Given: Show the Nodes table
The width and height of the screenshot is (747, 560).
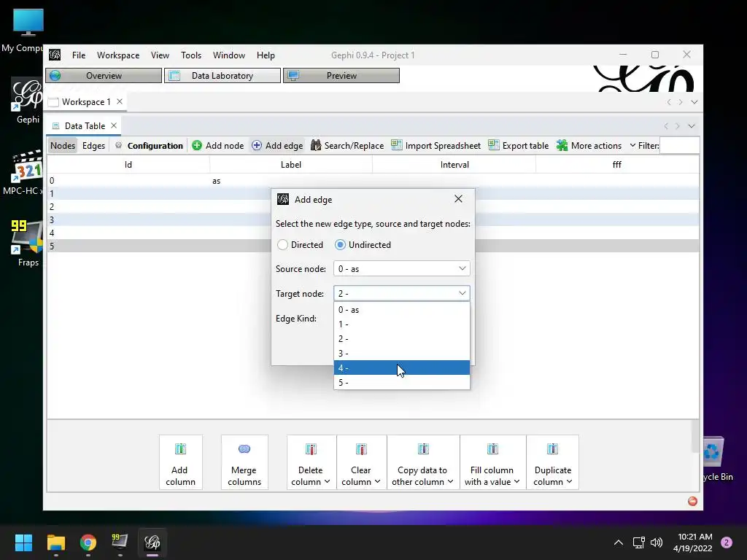Looking at the screenshot, I should 63,146.
